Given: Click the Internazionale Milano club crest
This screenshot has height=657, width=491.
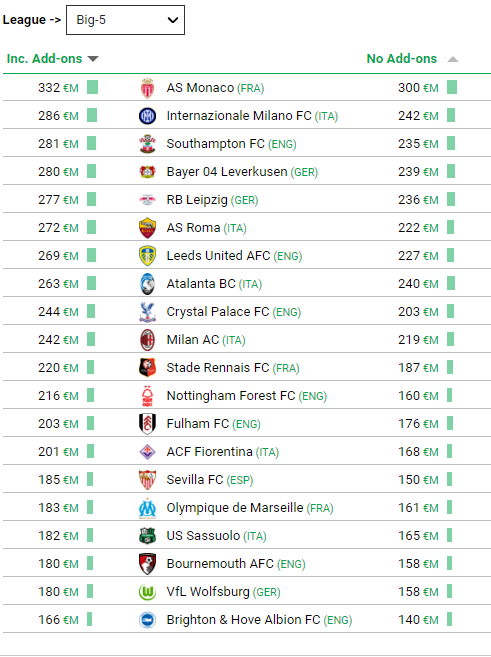Looking at the screenshot, I should point(147,116).
